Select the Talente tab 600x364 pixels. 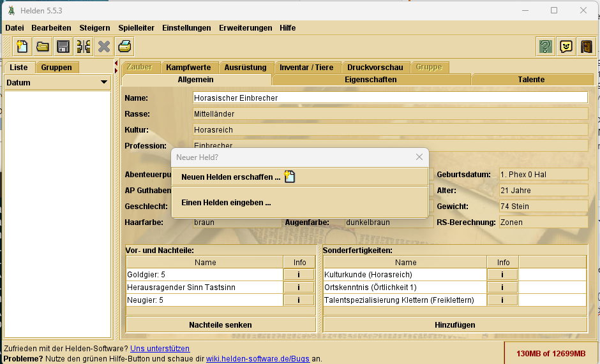(531, 80)
